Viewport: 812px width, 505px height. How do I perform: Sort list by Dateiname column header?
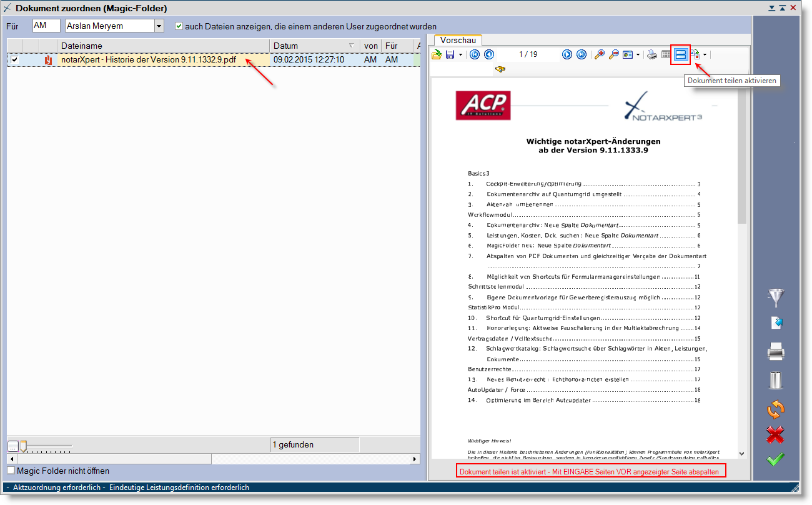pos(164,46)
